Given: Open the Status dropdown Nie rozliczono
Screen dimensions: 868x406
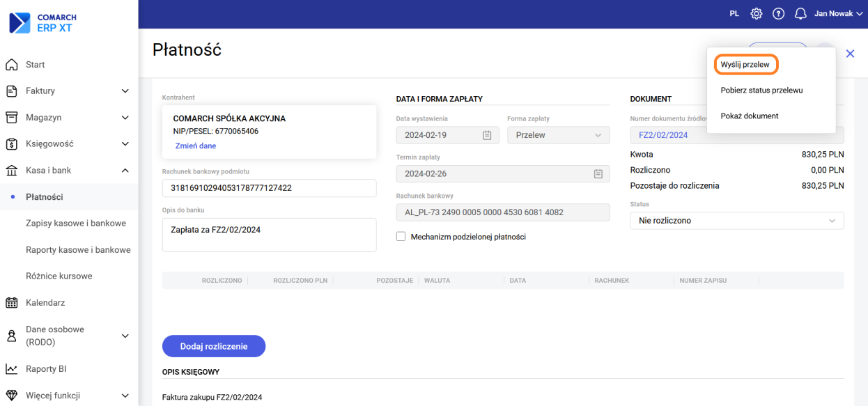Looking at the screenshot, I should (736, 221).
